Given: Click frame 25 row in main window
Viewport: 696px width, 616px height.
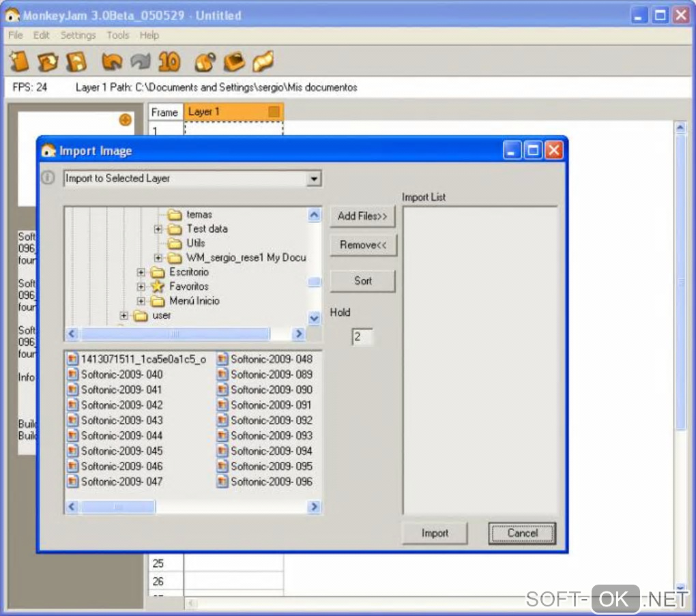Looking at the screenshot, I should [216, 563].
